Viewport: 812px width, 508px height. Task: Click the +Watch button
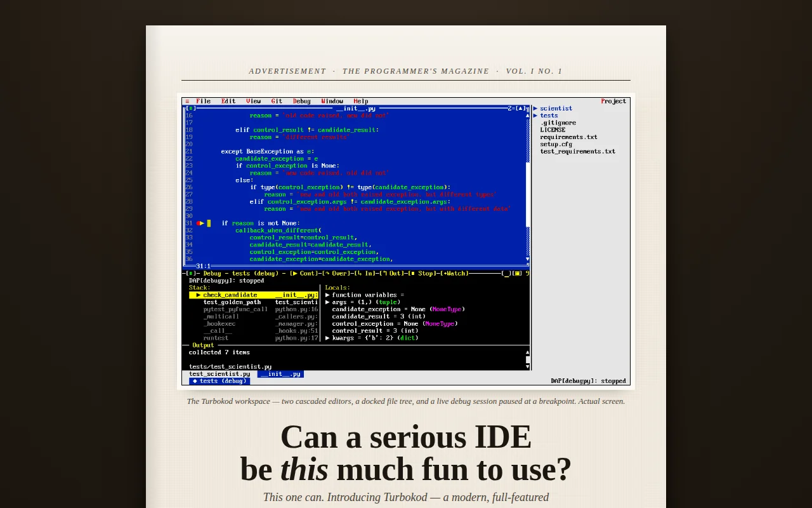(453, 273)
